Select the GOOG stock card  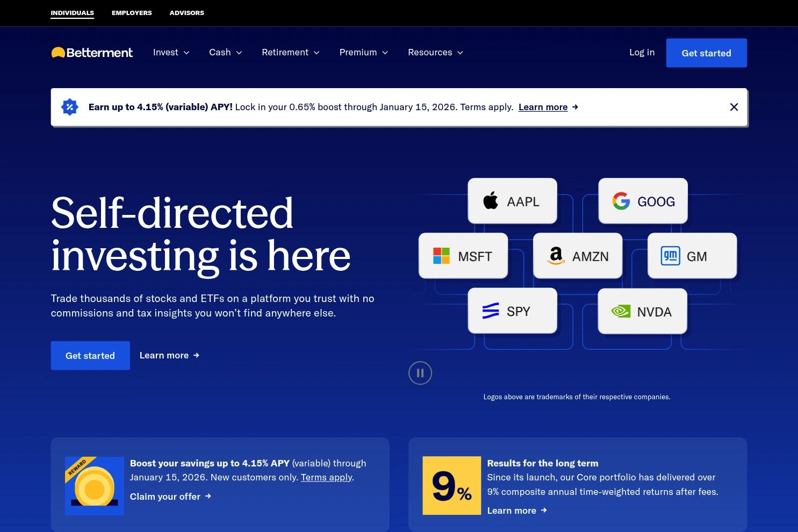643,201
